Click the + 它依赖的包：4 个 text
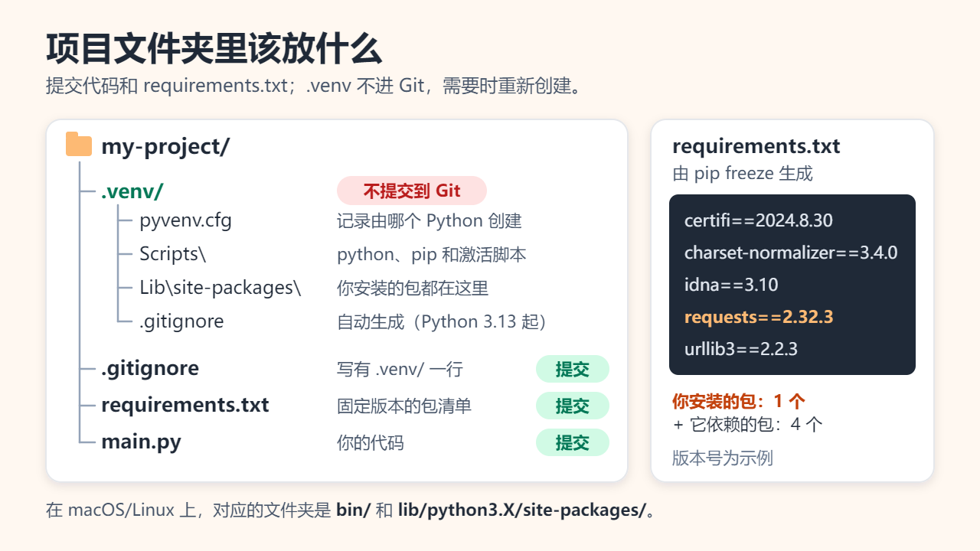The height and width of the screenshot is (551, 980). pyautogui.click(x=748, y=424)
